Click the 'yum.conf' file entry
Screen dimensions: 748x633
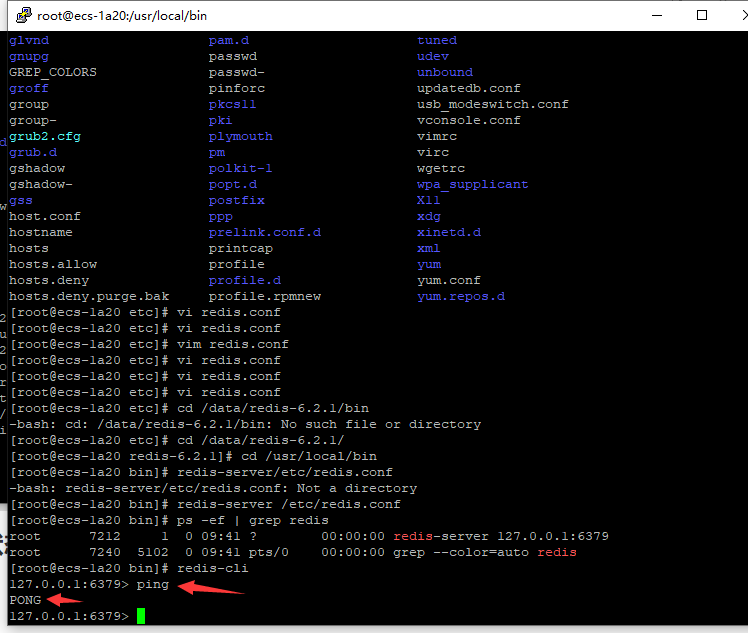click(449, 280)
